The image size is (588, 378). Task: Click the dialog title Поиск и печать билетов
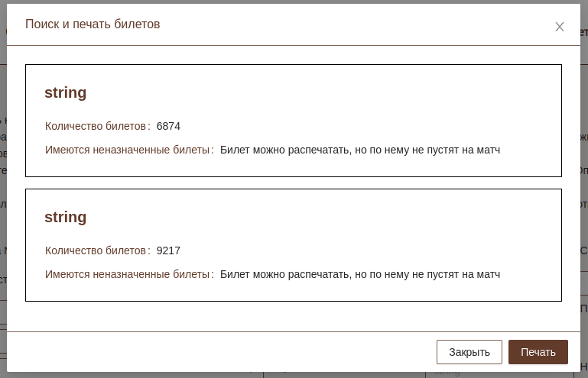93,24
